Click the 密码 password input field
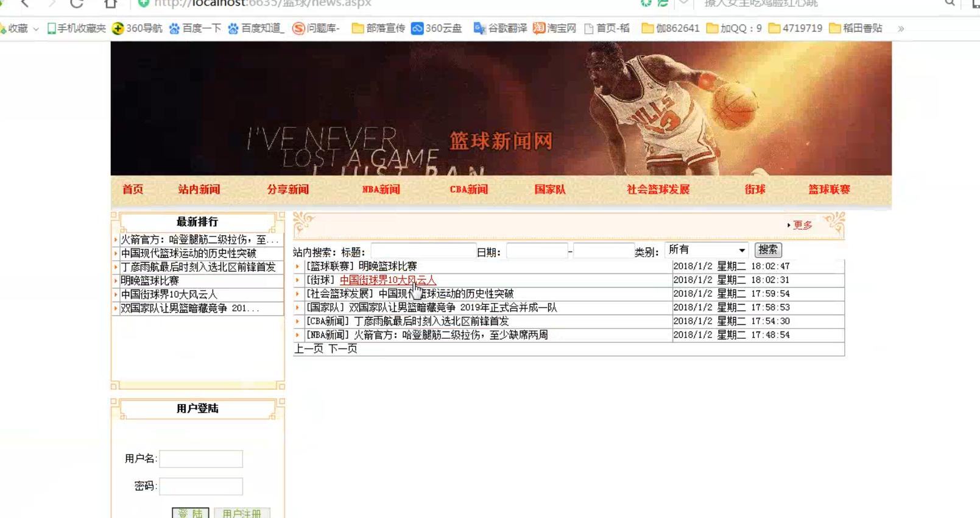The width and height of the screenshot is (980, 518). click(x=201, y=486)
